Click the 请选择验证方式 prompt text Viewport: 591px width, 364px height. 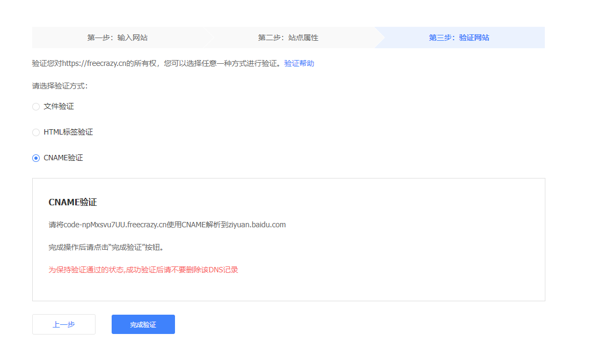(x=60, y=86)
